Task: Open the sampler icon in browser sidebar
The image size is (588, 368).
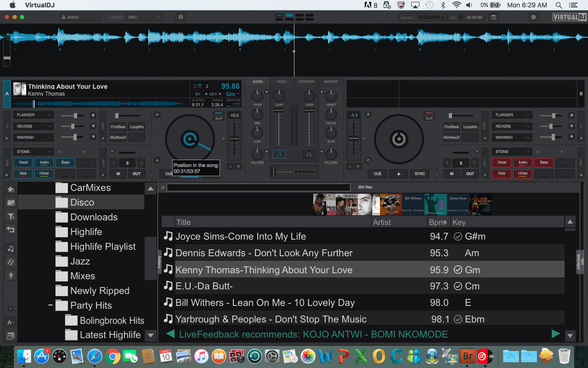Action: pos(11,262)
